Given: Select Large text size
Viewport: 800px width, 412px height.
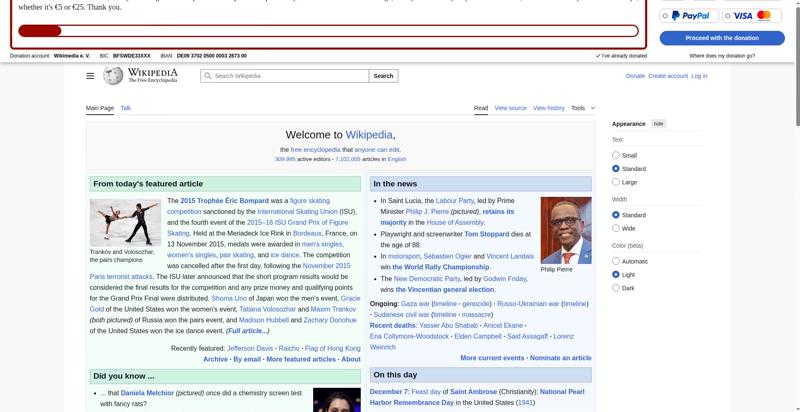Looking at the screenshot, I should pyautogui.click(x=616, y=182).
